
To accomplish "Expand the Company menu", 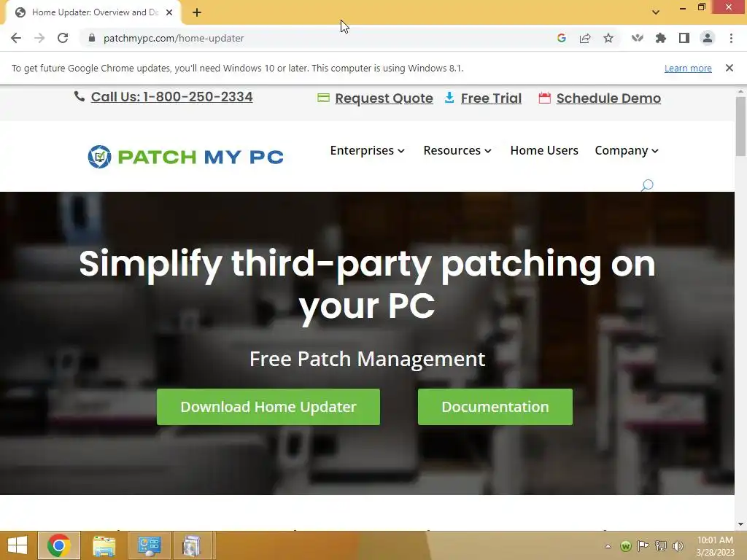I will tap(627, 150).
